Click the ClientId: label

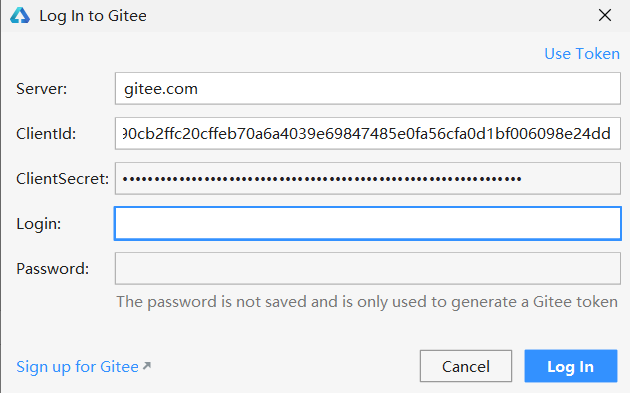(46, 134)
